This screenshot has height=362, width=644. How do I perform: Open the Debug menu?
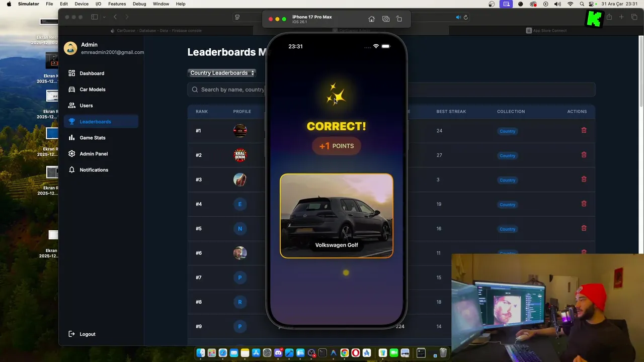[x=139, y=4]
